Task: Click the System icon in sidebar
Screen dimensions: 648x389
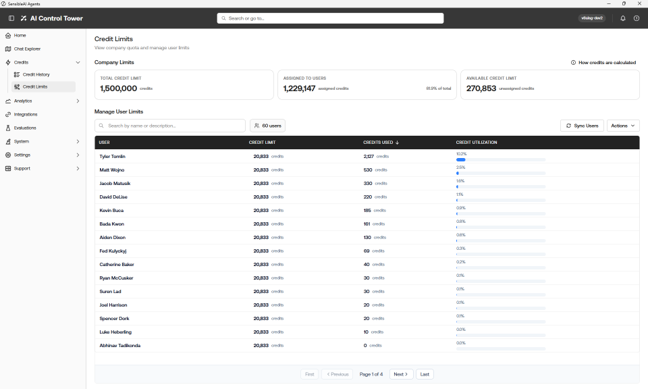Action: pyautogui.click(x=8, y=141)
